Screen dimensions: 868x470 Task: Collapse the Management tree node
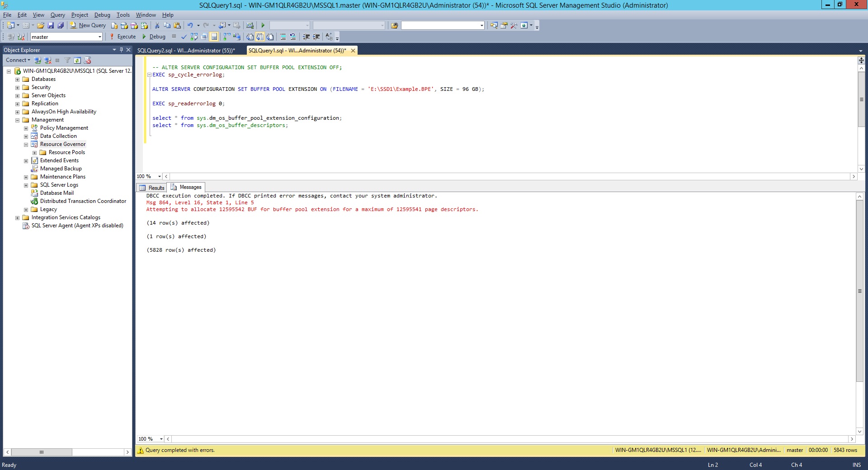17,120
